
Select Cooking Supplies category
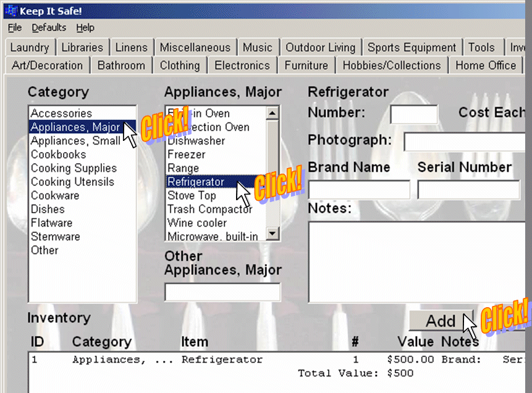[x=82, y=168]
